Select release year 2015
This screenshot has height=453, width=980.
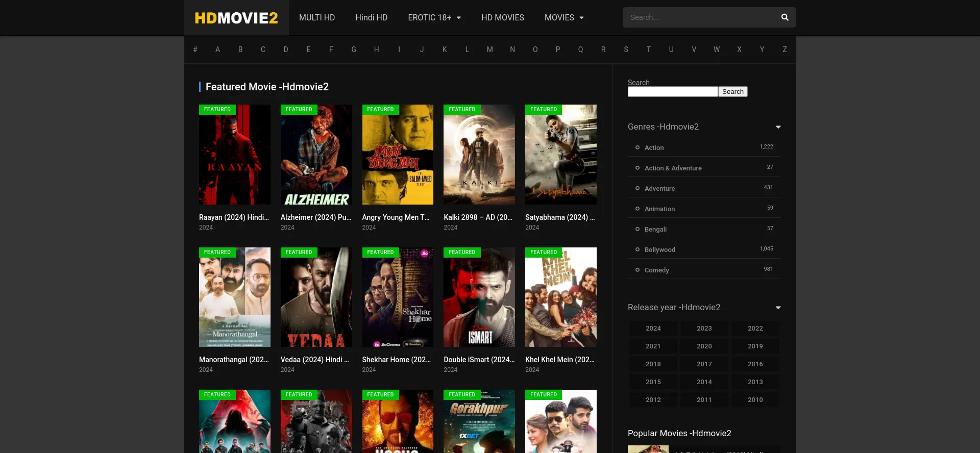[653, 382]
